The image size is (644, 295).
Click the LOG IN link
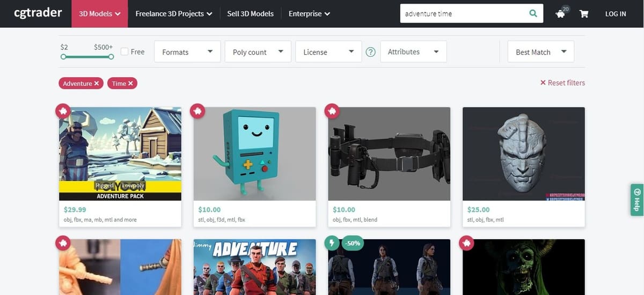pos(616,14)
